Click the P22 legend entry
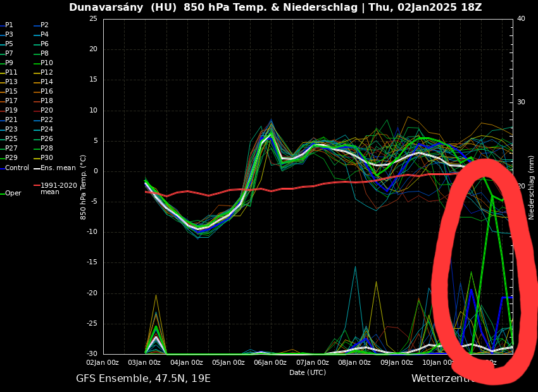Viewport: 538px width, 392px height. click(x=47, y=120)
